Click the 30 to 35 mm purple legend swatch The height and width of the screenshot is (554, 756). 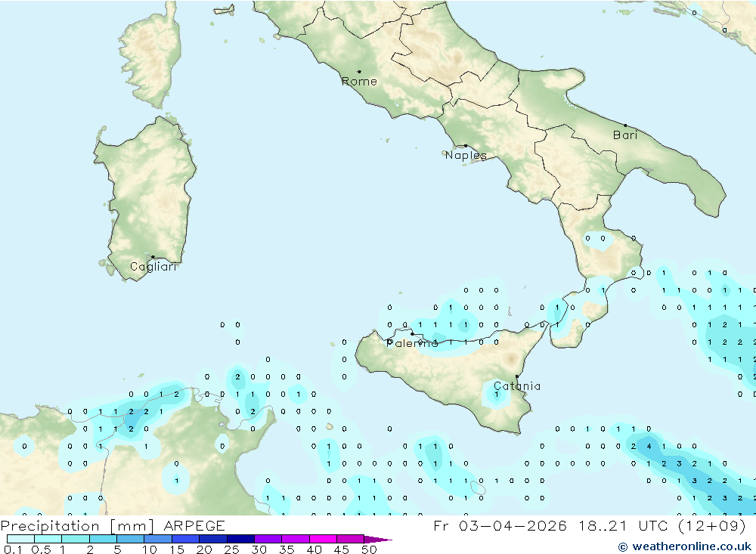point(268,539)
